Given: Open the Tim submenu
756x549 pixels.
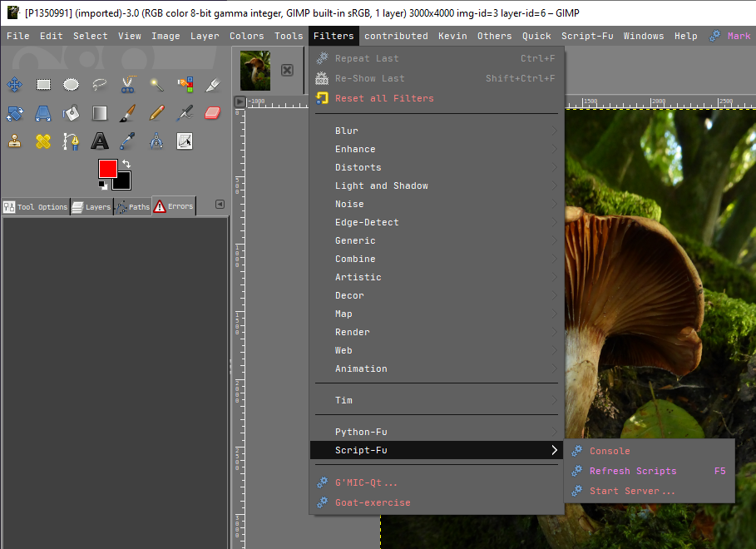Looking at the screenshot, I should (437, 400).
